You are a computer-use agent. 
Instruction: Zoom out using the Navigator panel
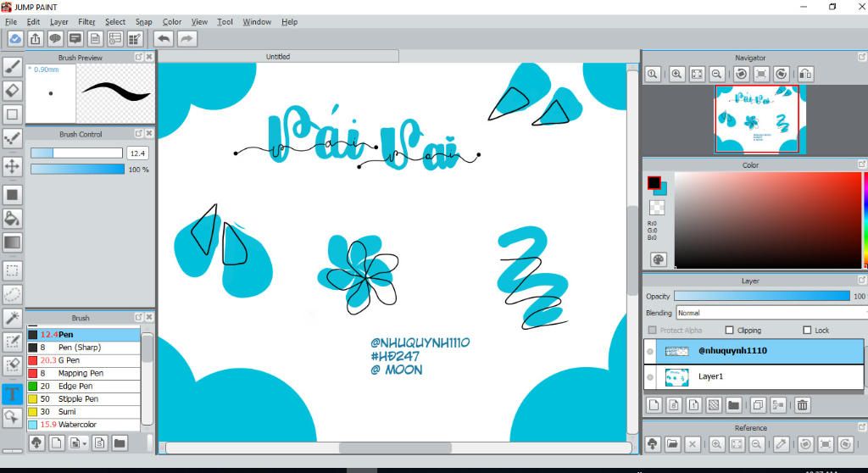click(x=717, y=74)
